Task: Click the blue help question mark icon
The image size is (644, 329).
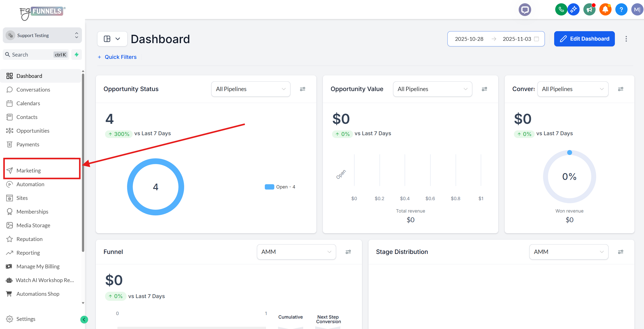Action: (621, 10)
